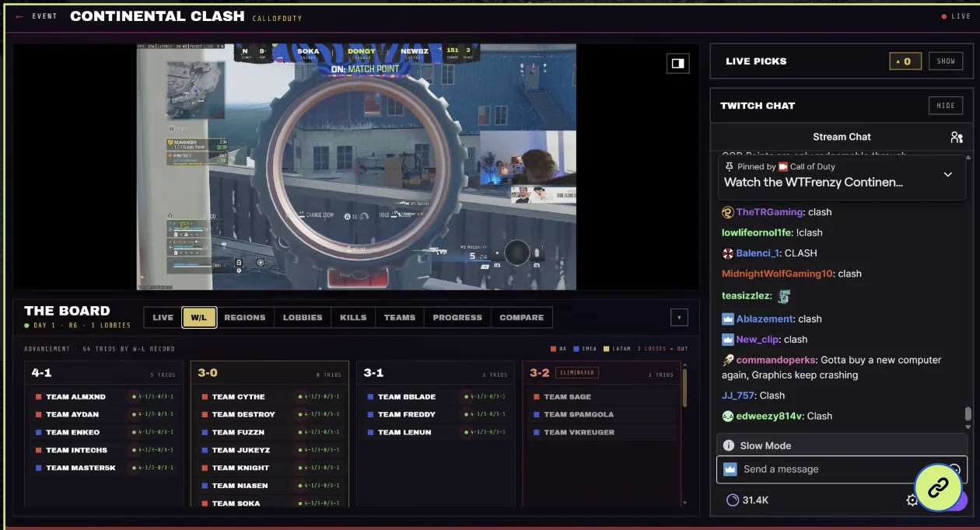This screenshot has height=530, width=980.
Task: Click the live stream video player
Action: point(356,166)
